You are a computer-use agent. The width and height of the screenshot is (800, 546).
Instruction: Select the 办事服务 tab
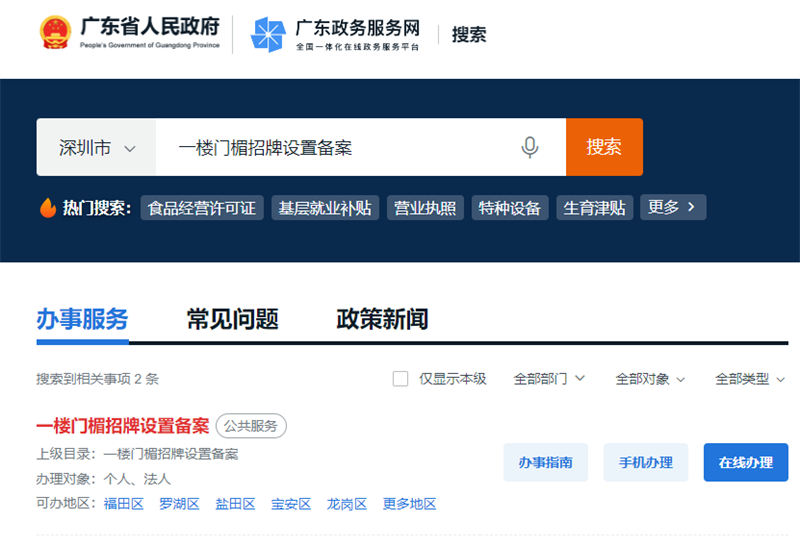coord(82,319)
